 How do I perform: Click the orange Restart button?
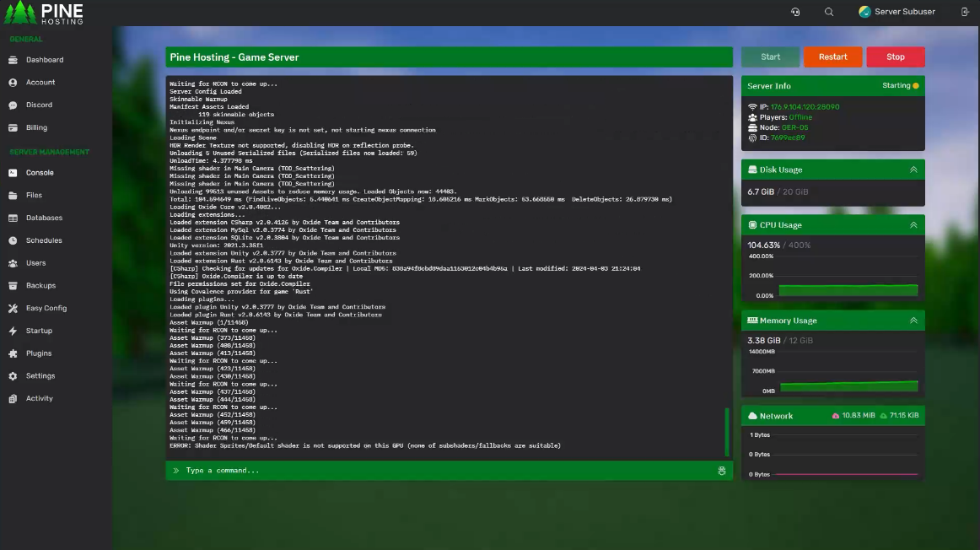[832, 57]
